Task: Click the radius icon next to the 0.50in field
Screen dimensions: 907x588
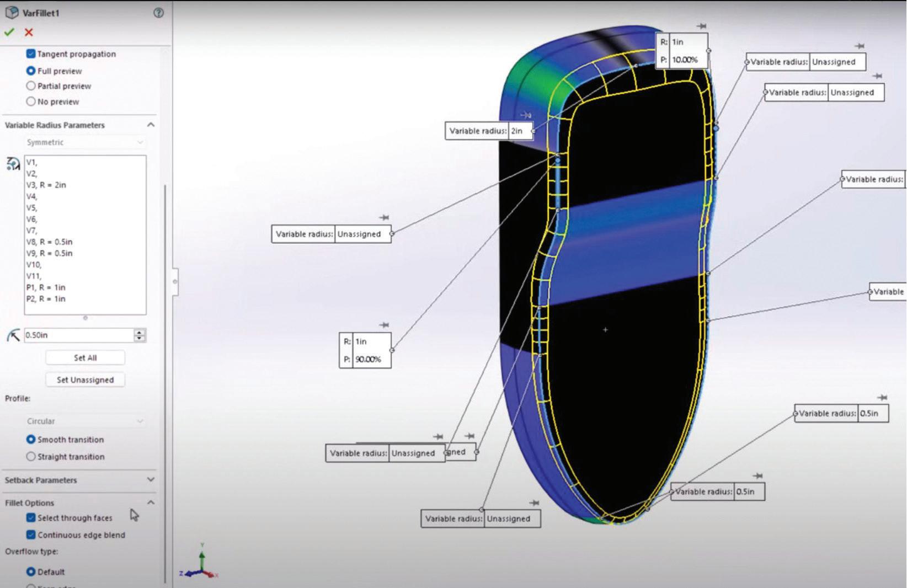Action: [13, 335]
